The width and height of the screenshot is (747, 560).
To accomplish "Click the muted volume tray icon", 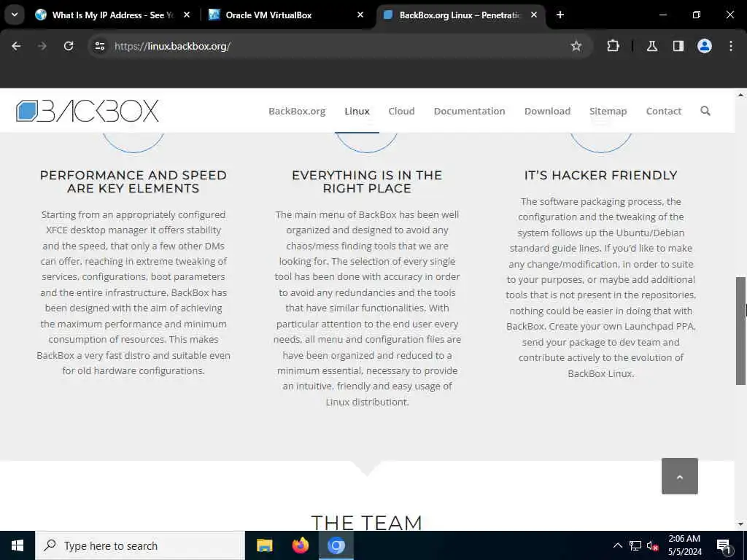I will (653, 545).
